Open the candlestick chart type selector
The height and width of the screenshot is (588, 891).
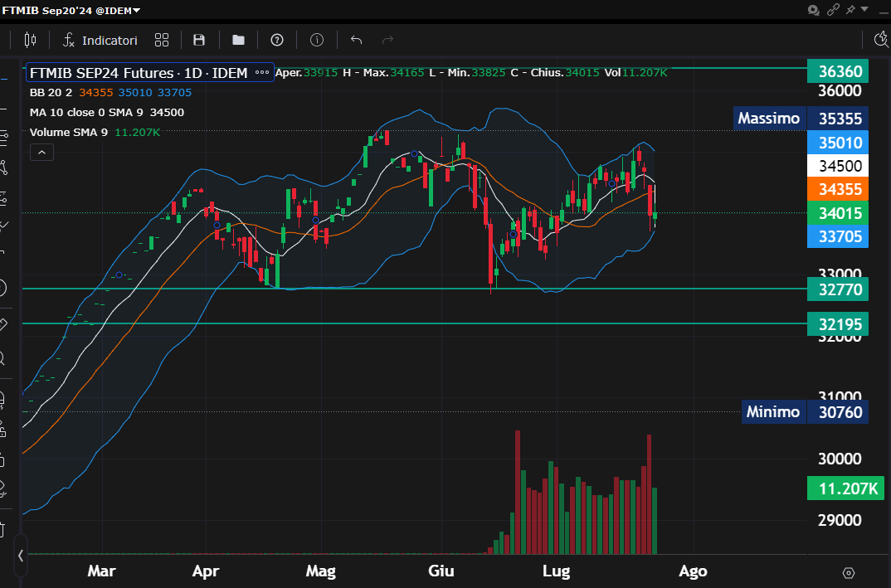click(31, 40)
